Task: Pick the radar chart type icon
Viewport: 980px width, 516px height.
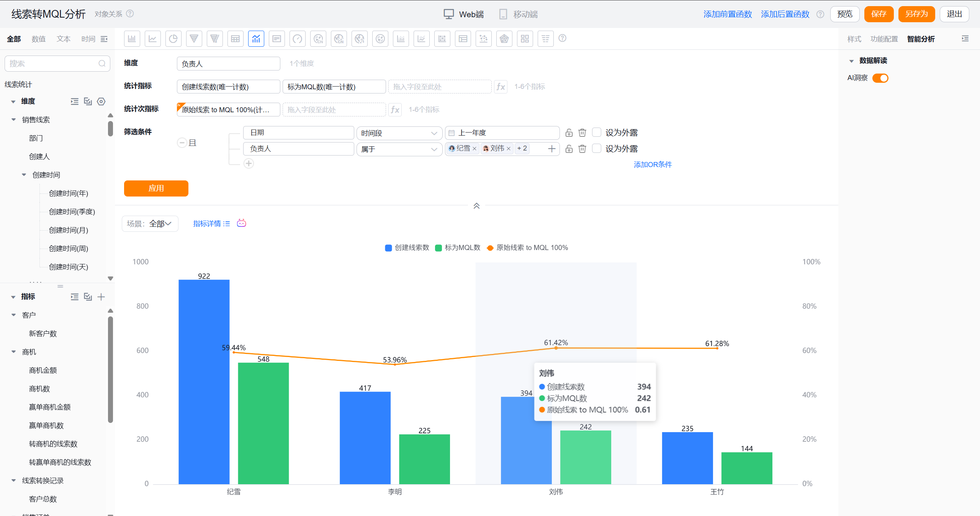Action: pyautogui.click(x=504, y=39)
